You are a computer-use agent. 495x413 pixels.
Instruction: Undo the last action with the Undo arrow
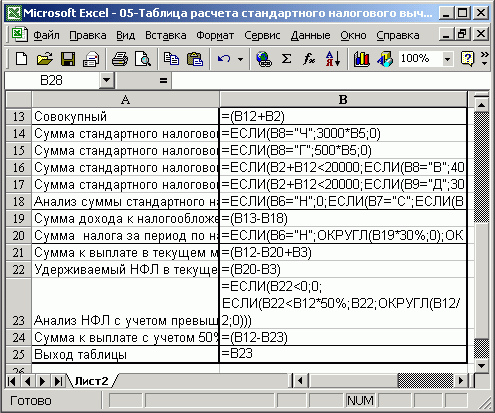click(224, 59)
